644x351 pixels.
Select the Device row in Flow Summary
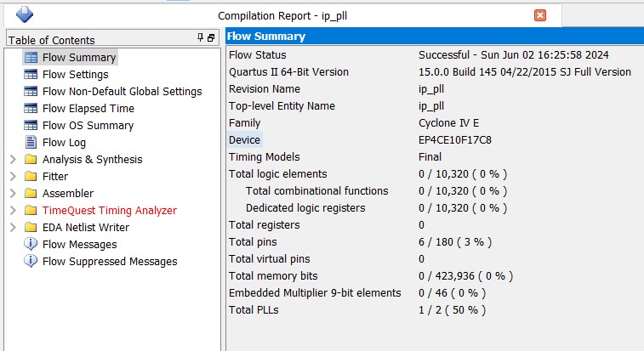point(245,140)
